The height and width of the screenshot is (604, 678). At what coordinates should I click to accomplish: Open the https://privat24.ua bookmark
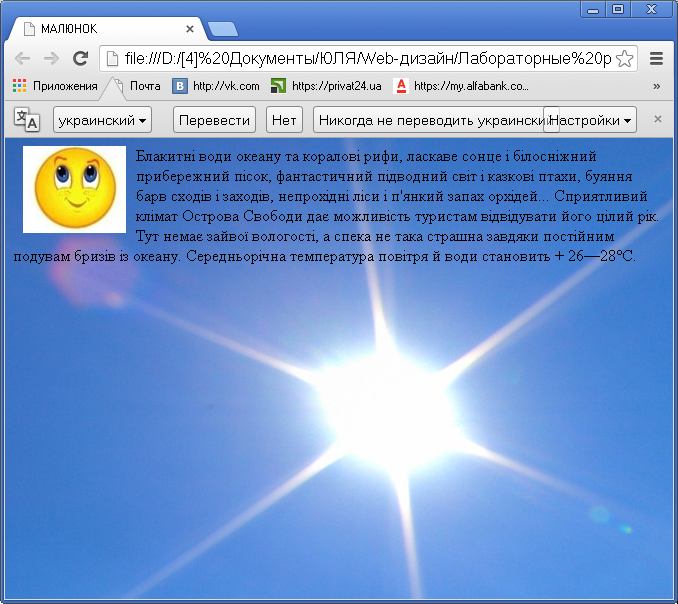pyautogui.click(x=326, y=86)
